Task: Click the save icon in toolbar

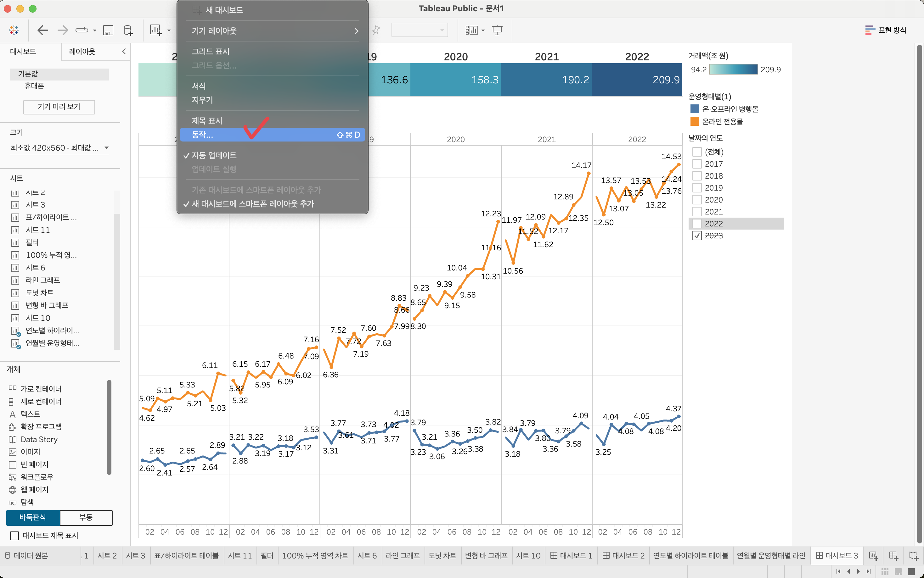Action: click(x=108, y=30)
